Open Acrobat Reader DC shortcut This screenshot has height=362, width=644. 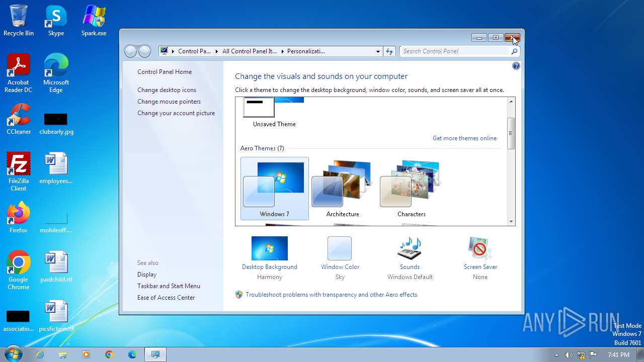click(x=19, y=73)
